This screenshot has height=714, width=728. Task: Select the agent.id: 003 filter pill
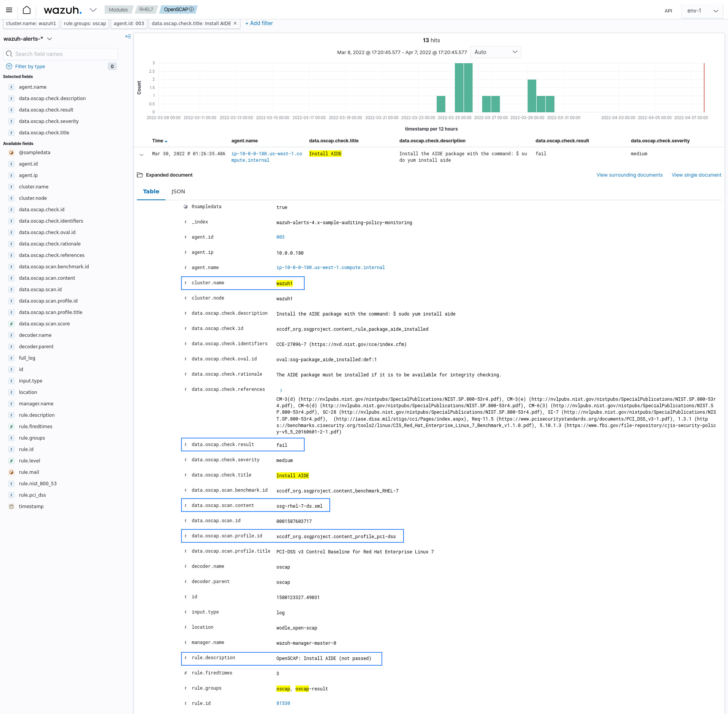129,24
